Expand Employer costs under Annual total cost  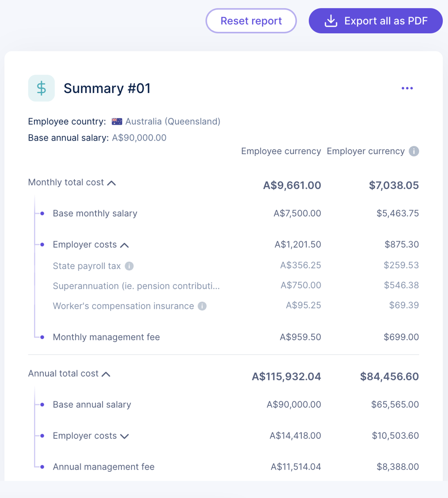point(124,435)
